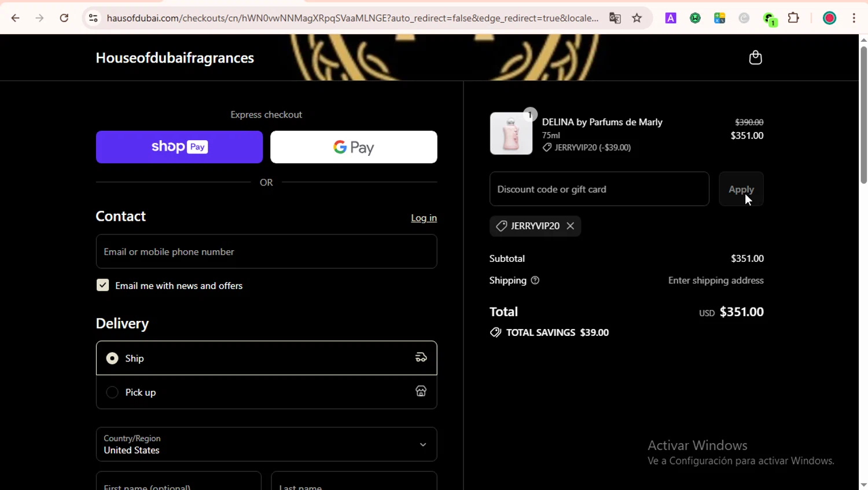The height and width of the screenshot is (490, 868).
Task: Toggle Email me with news and offers
Action: coord(102,285)
